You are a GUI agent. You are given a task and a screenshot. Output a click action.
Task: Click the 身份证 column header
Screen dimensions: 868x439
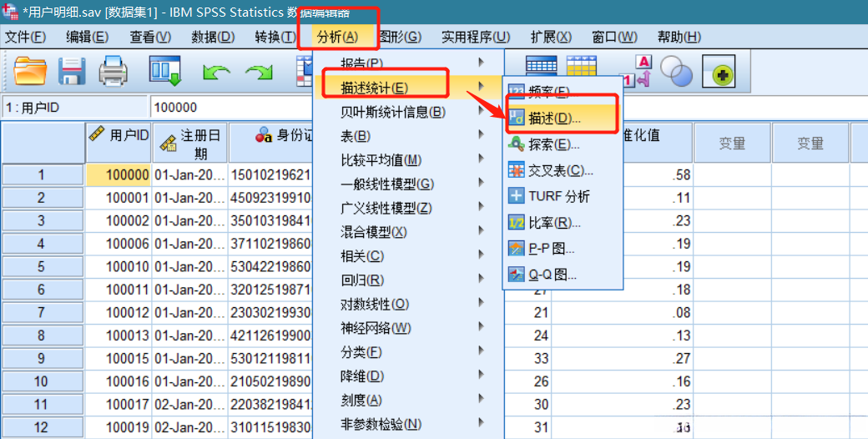(270, 144)
